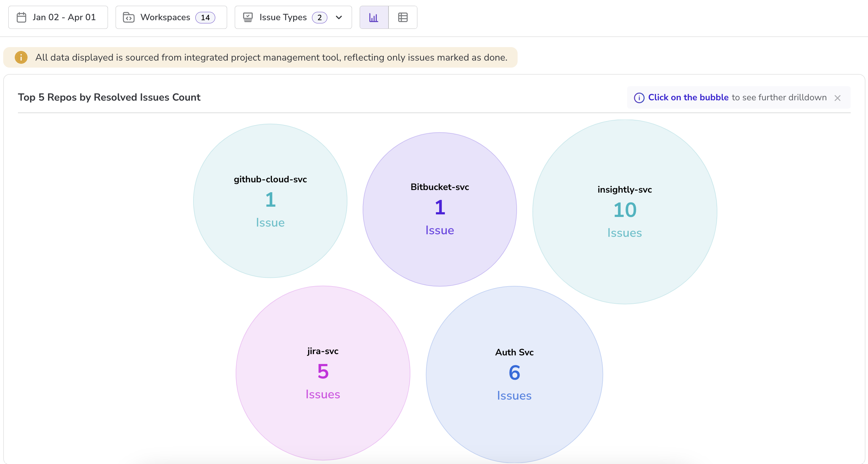Expand the Issue Types dropdown chevron

pyautogui.click(x=339, y=17)
